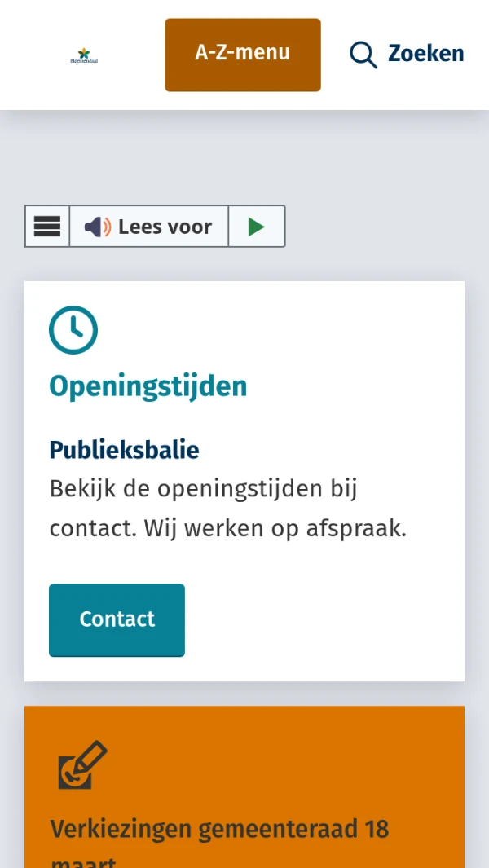This screenshot has height=868, width=489.
Task: Click the paragraph about working by appointment
Action: (x=228, y=509)
